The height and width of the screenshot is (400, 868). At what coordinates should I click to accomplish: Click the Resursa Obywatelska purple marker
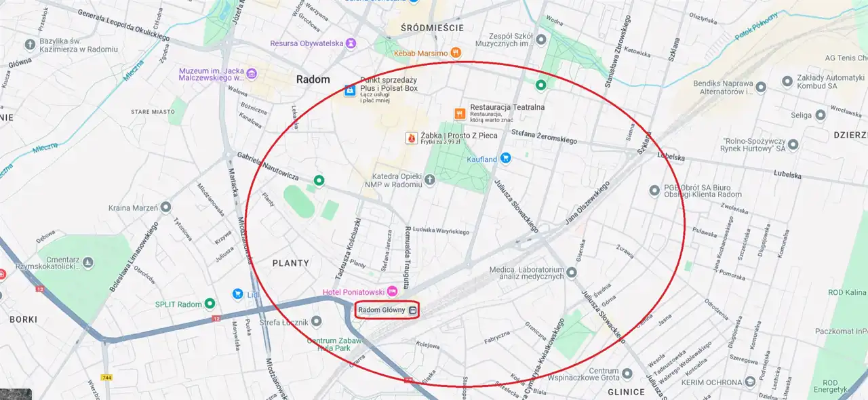coord(351,43)
